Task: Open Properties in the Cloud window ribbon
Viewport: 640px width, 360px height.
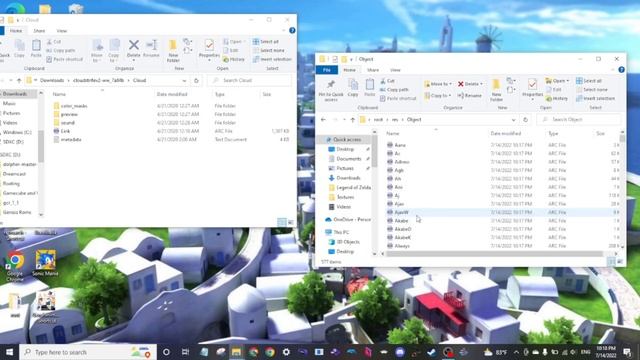Action: (x=209, y=49)
